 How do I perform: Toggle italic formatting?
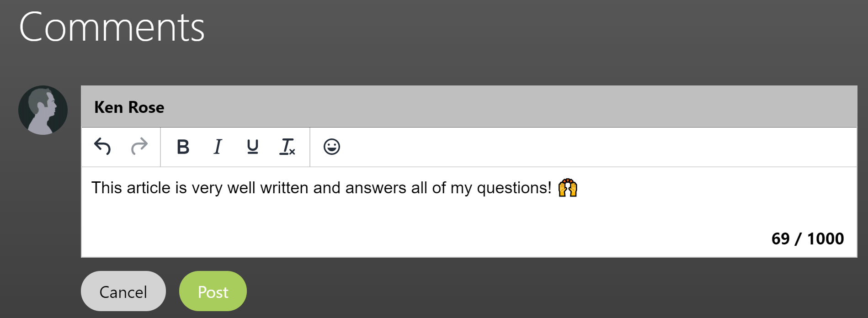[218, 147]
